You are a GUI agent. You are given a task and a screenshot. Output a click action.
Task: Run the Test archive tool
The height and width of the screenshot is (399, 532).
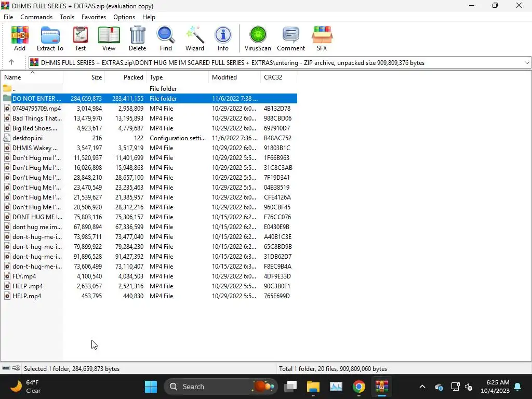click(81, 38)
